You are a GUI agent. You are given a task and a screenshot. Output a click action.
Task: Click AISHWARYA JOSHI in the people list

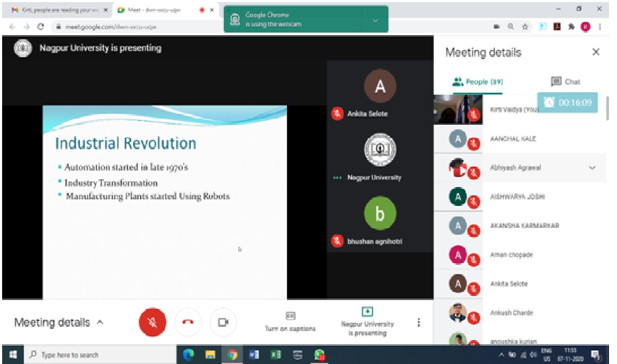(517, 197)
